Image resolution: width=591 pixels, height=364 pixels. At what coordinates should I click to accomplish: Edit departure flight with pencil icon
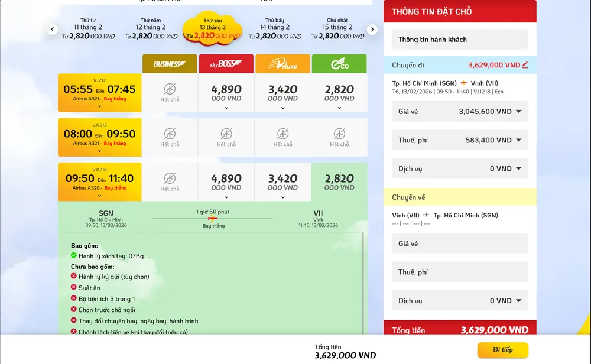(525, 65)
